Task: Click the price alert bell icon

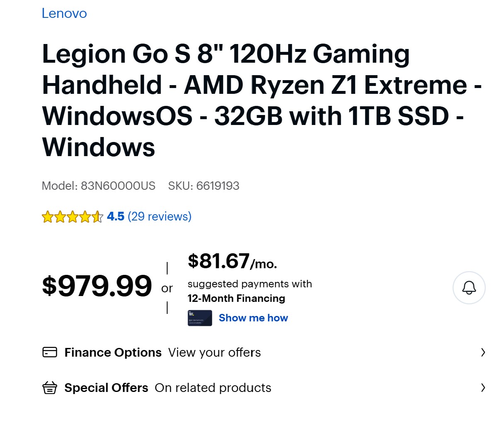Action: (469, 288)
